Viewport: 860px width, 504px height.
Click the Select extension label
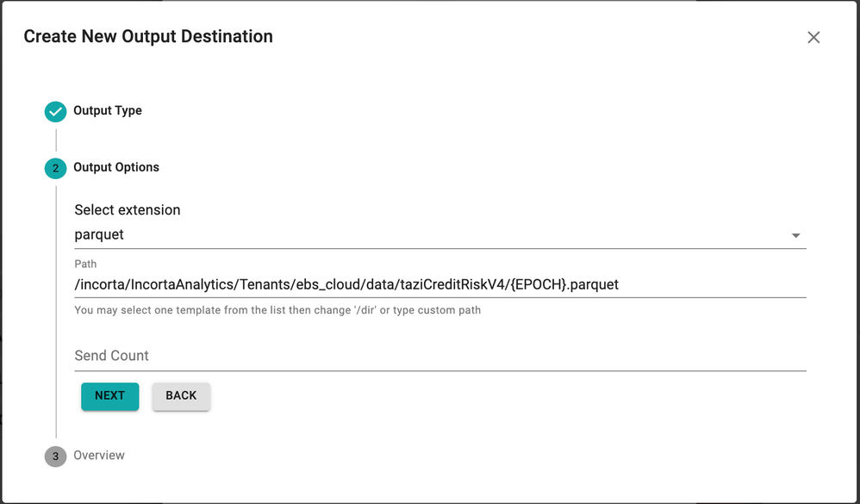pos(128,210)
